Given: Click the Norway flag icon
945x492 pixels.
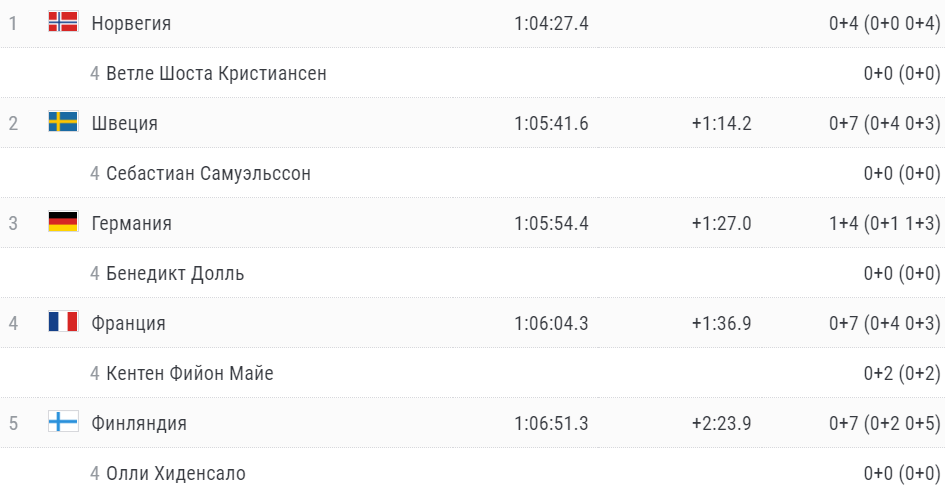Looking at the screenshot, I should 63,22.
